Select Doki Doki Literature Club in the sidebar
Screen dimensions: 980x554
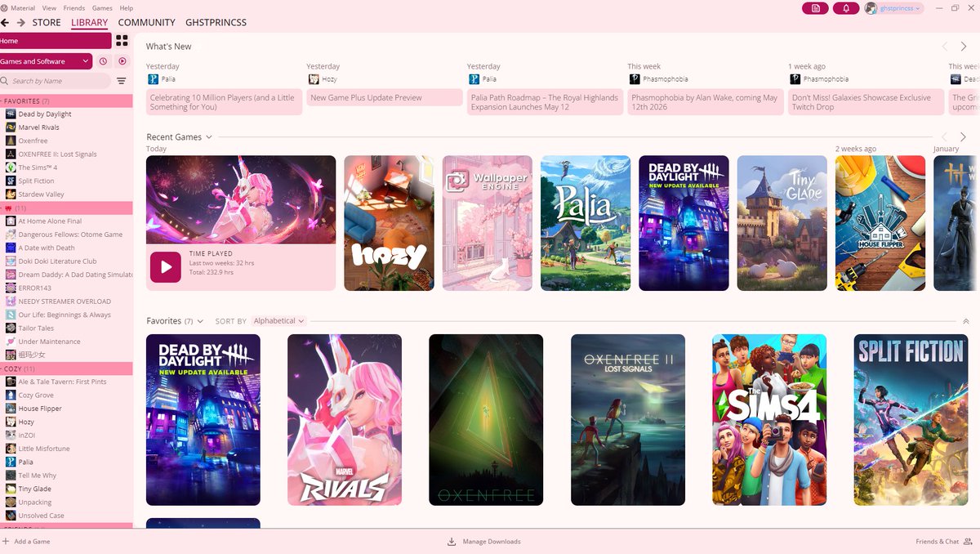[x=57, y=261]
